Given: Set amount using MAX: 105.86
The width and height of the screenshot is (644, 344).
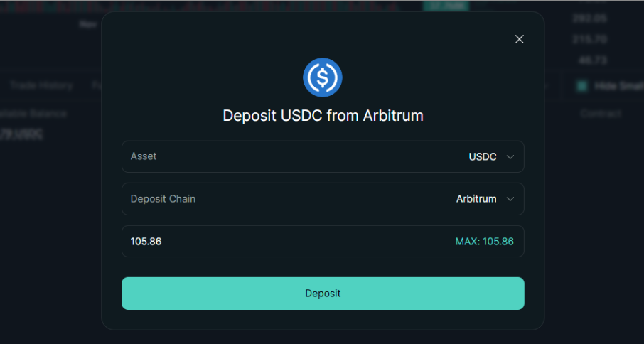Looking at the screenshot, I should pyautogui.click(x=484, y=242).
